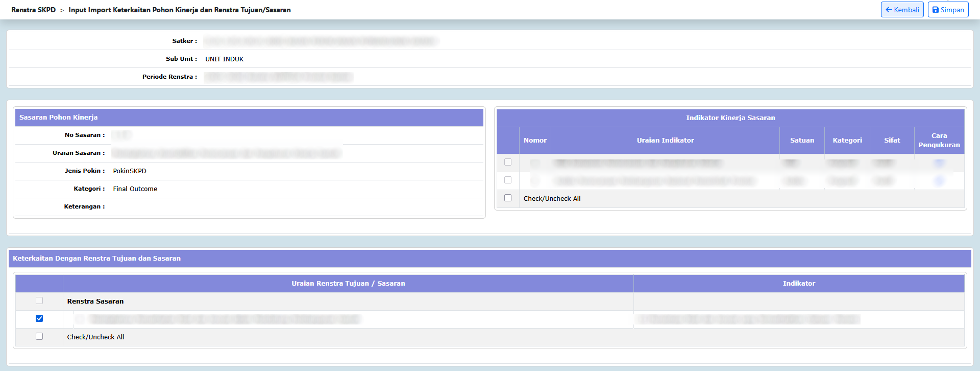Click the floppy-disk icon on Simpan

[x=935, y=10]
